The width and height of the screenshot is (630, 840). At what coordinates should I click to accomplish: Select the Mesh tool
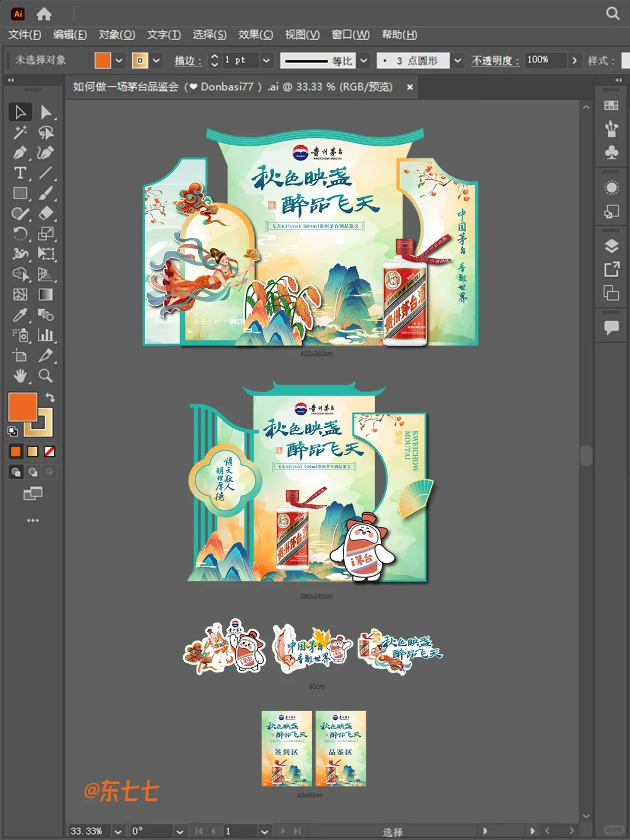[20, 295]
